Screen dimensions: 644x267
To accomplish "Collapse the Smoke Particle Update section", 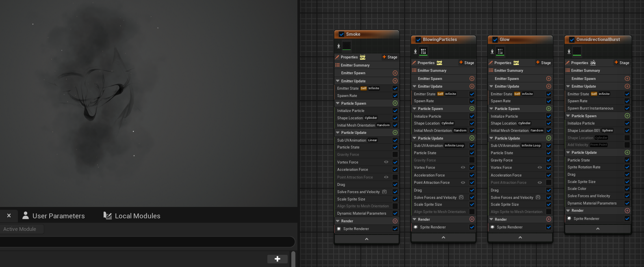I will coord(338,133).
